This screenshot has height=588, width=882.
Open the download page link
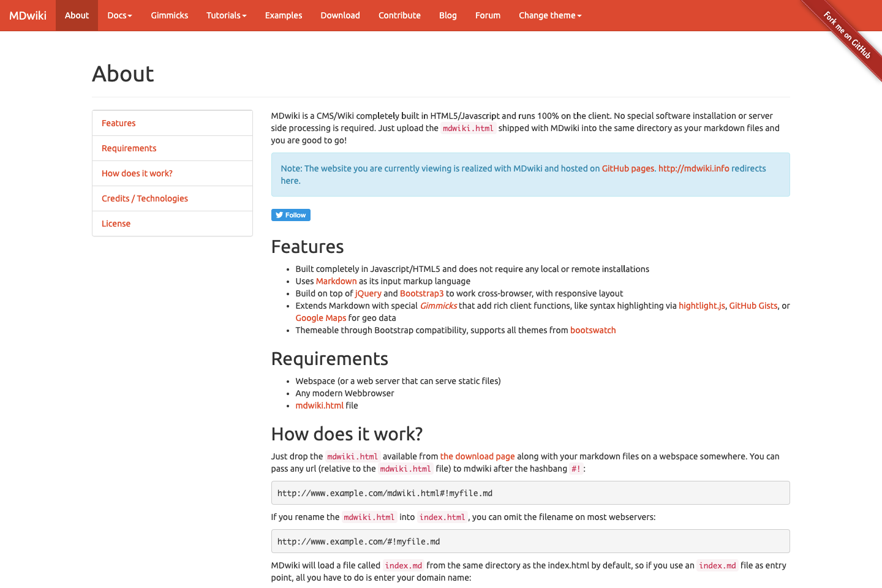(477, 456)
